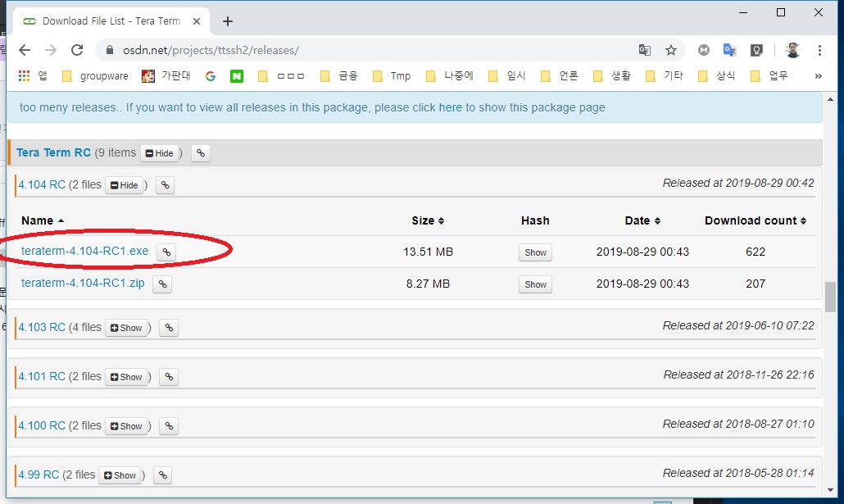Open the user profile avatar
Viewport: 844px width, 504px height.
pos(792,50)
